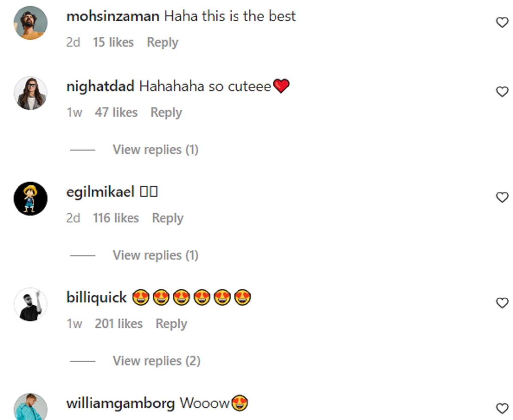View 201 likes on billiquick's comment
513x420 pixels.
tap(119, 324)
